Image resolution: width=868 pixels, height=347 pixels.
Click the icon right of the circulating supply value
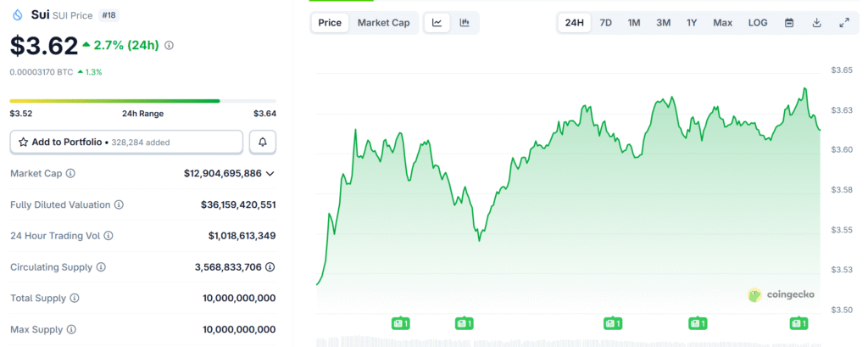tap(270, 267)
